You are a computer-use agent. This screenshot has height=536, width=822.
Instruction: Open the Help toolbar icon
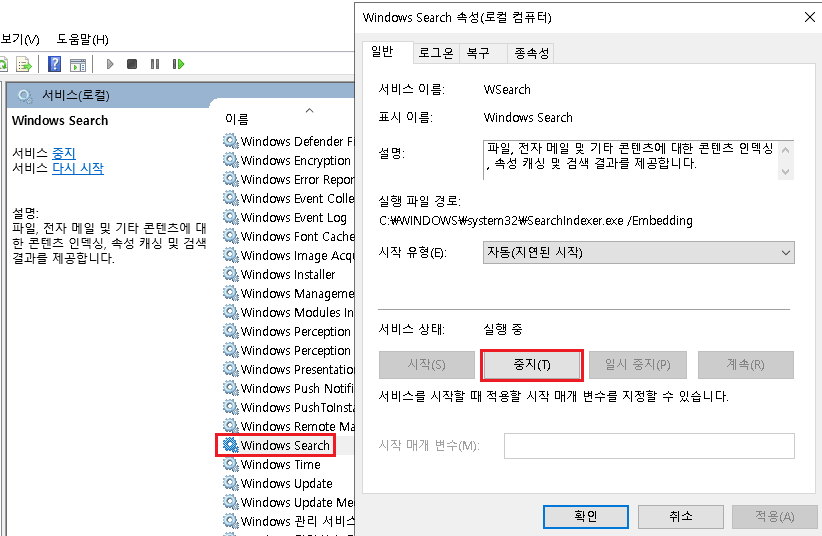click(55, 64)
